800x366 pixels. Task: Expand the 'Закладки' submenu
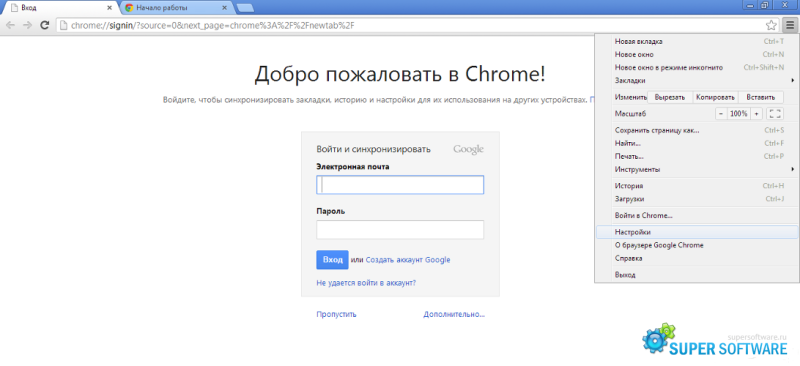[x=697, y=81]
